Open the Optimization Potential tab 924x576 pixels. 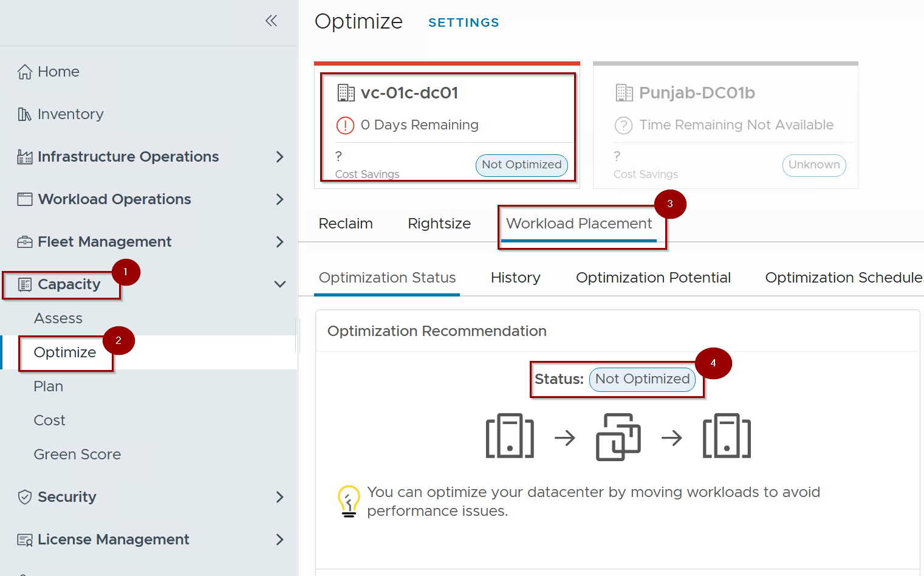[x=653, y=278]
